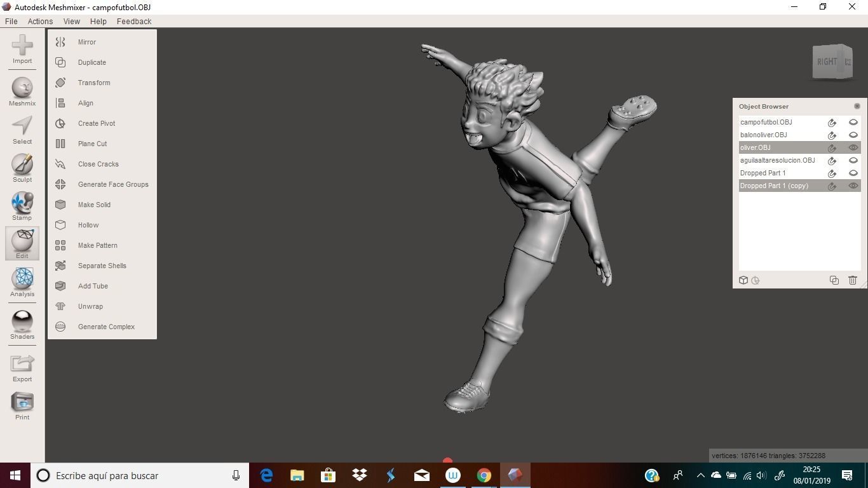Click Plane Cut
This screenshot has height=488, width=868.
(x=92, y=144)
